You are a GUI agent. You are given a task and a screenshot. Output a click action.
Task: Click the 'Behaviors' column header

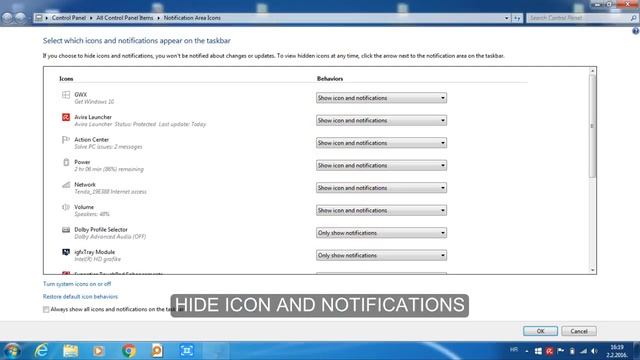click(x=330, y=78)
